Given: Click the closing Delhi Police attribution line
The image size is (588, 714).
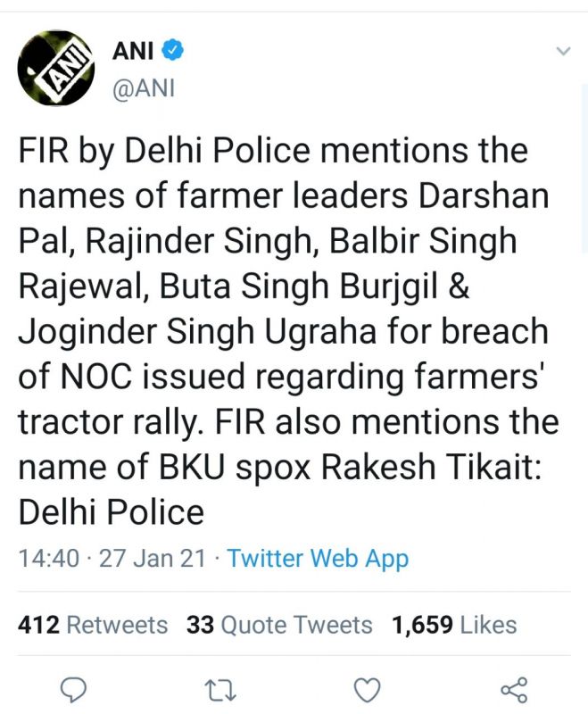Looking at the screenshot, I should [x=112, y=512].
